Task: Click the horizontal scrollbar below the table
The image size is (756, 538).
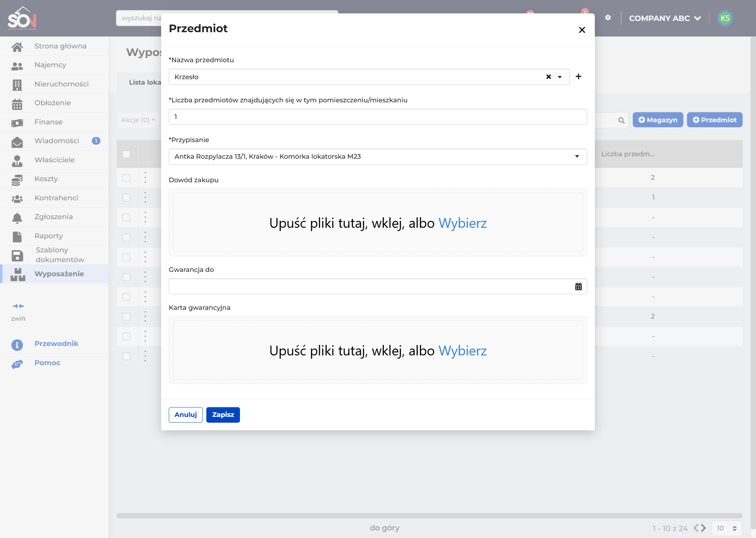Action: click(429, 516)
